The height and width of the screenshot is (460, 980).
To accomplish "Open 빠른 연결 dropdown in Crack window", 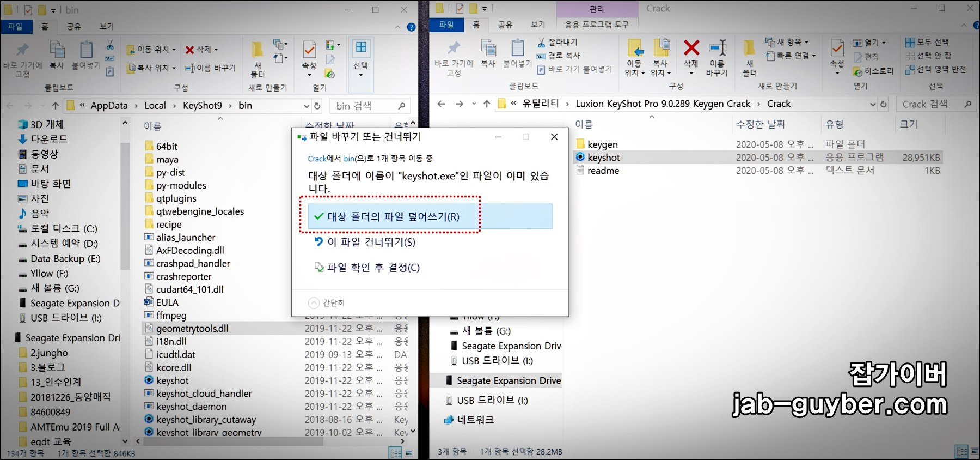I will 791,56.
